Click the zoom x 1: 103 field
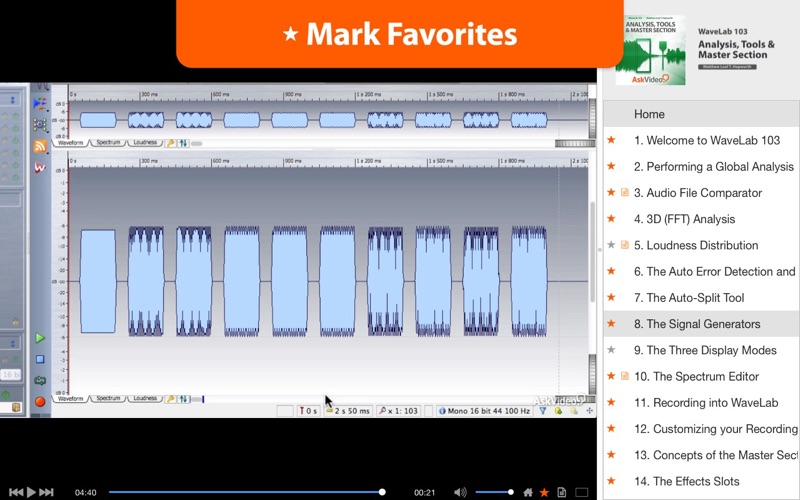This screenshot has width=800, height=500. tap(398, 411)
